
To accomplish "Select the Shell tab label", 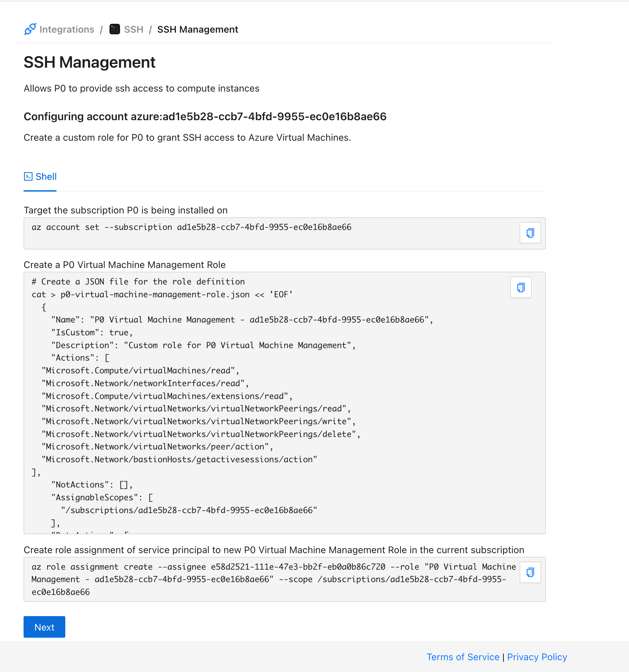I will point(46,176).
